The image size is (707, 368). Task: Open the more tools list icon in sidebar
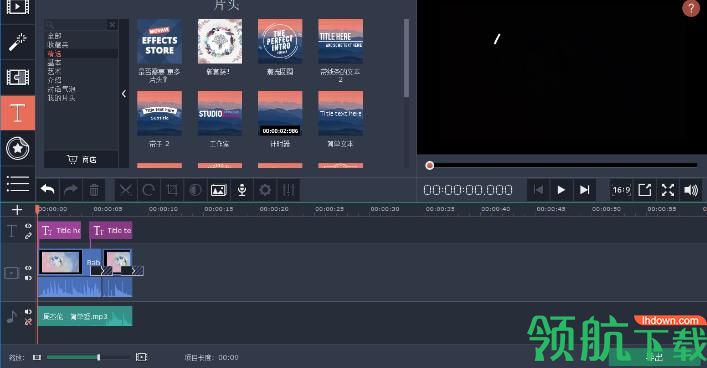pos(18,184)
